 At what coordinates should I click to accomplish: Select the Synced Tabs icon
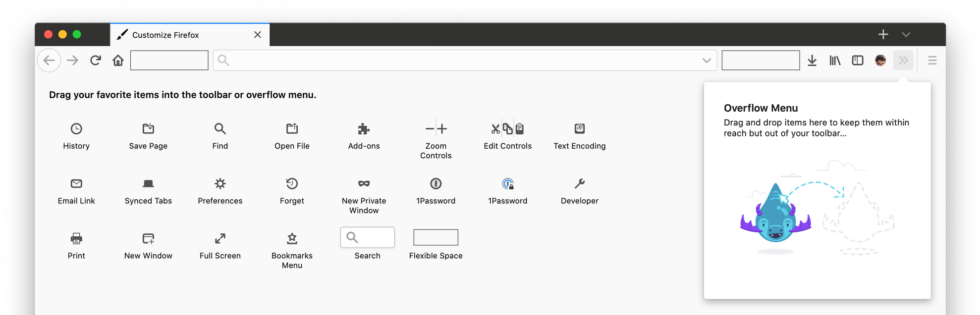click(x=148, y=184)
